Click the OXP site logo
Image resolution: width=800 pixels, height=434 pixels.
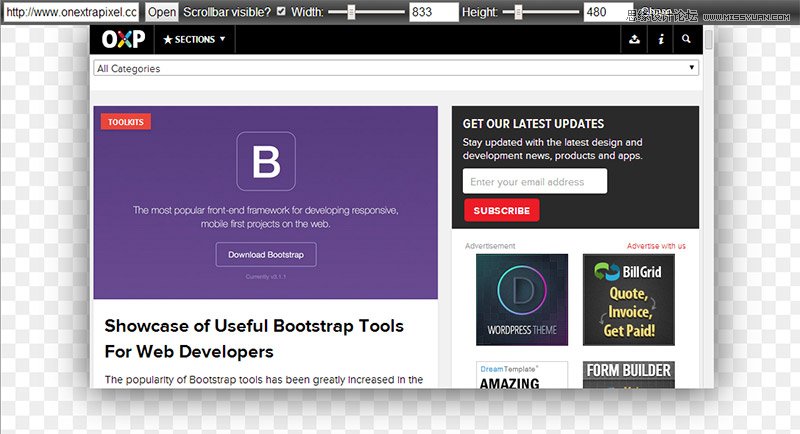pos(123,40)
